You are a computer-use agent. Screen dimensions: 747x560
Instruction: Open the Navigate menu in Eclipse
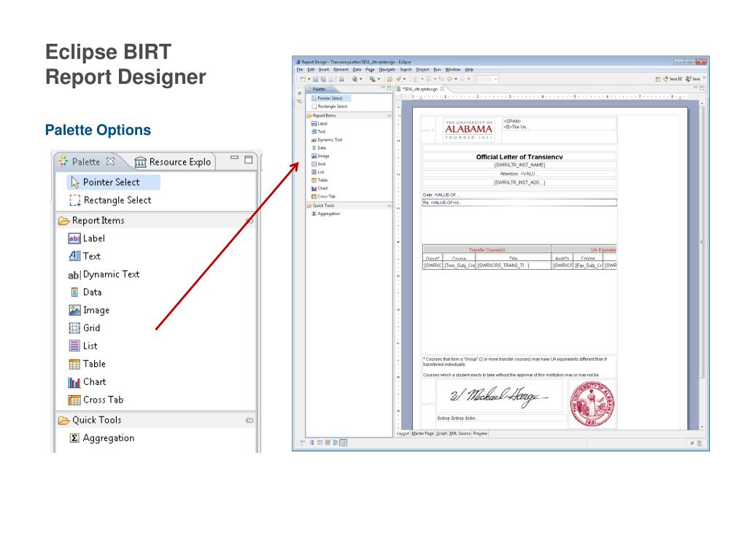(387, 69)
